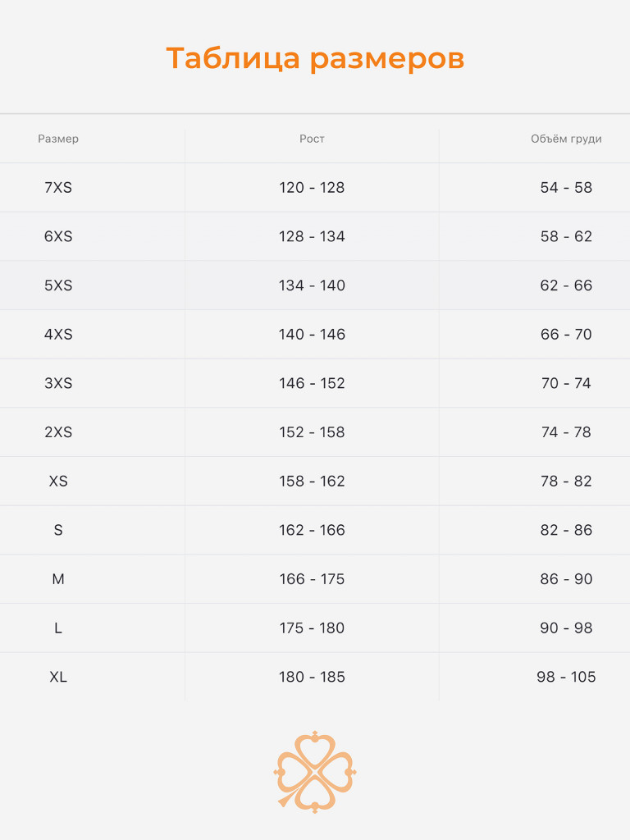Click the 3XS size label
The image size is (630, 840).
pyautogui.click(x=58, y=383)
